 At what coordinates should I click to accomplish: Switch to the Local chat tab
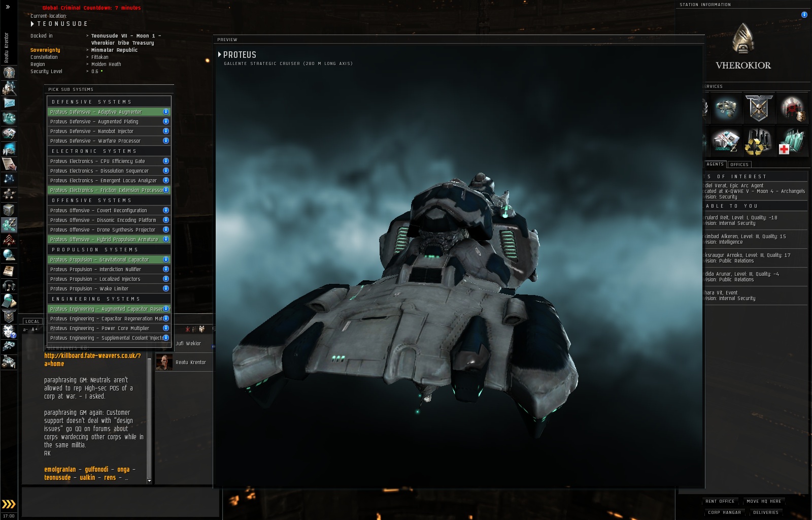click(32, 321)
